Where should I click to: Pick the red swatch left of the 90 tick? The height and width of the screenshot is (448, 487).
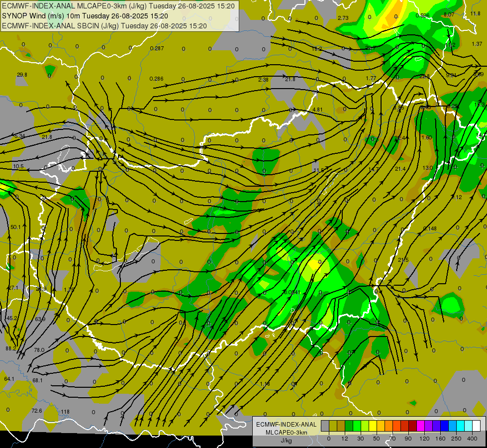pyautogui.click(x=405, y=426)
